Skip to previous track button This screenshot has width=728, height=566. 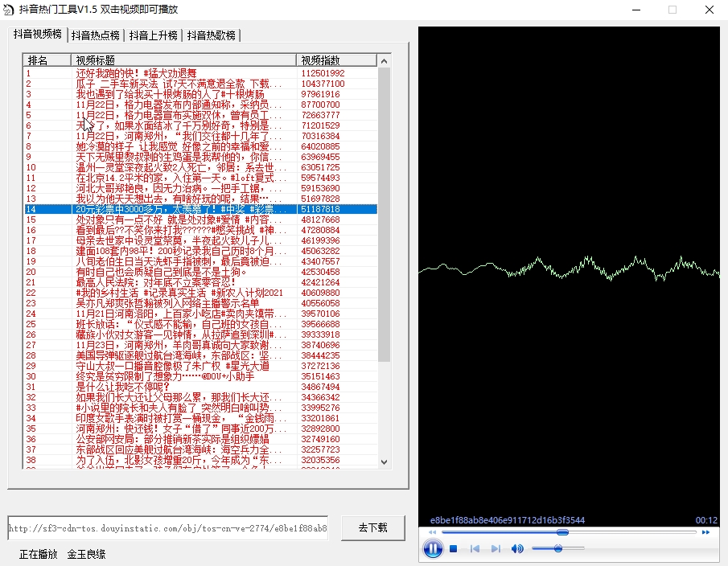click(x=475, y=549)
